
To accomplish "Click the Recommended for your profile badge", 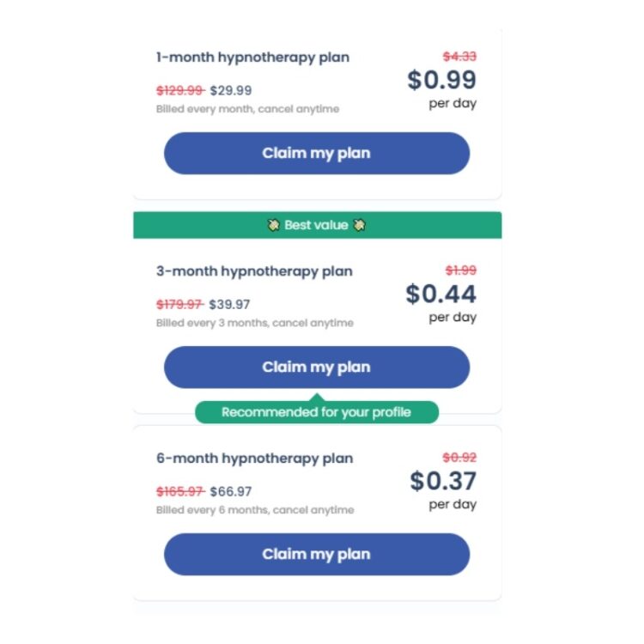I will click(x=316, y=412).
